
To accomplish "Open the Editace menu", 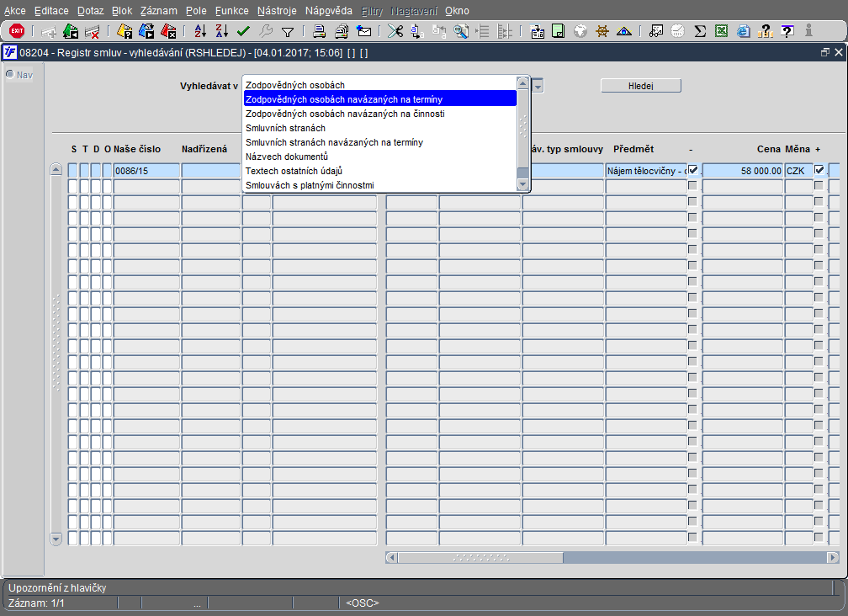I will click(x=51, y=11).
